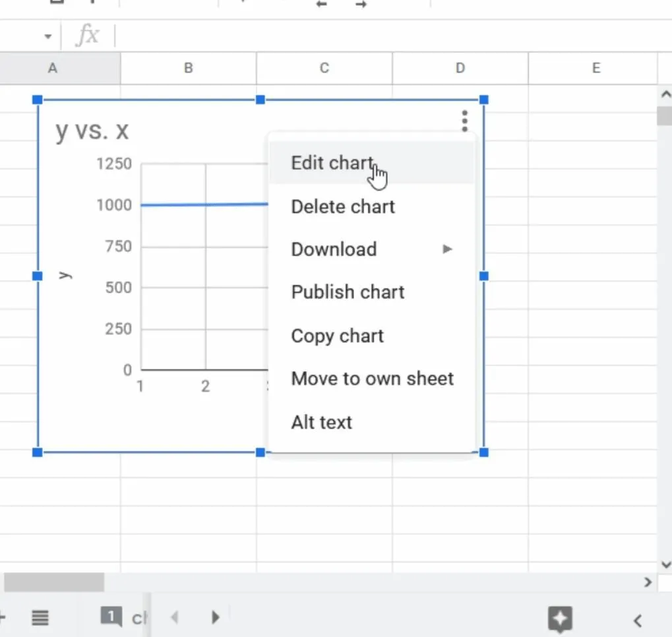Open the Explore button

click(560, 619)
